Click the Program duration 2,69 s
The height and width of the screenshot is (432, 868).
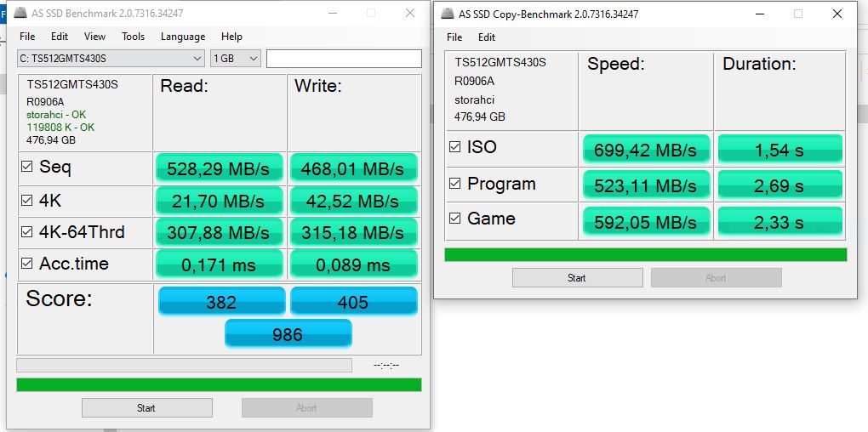780,186
